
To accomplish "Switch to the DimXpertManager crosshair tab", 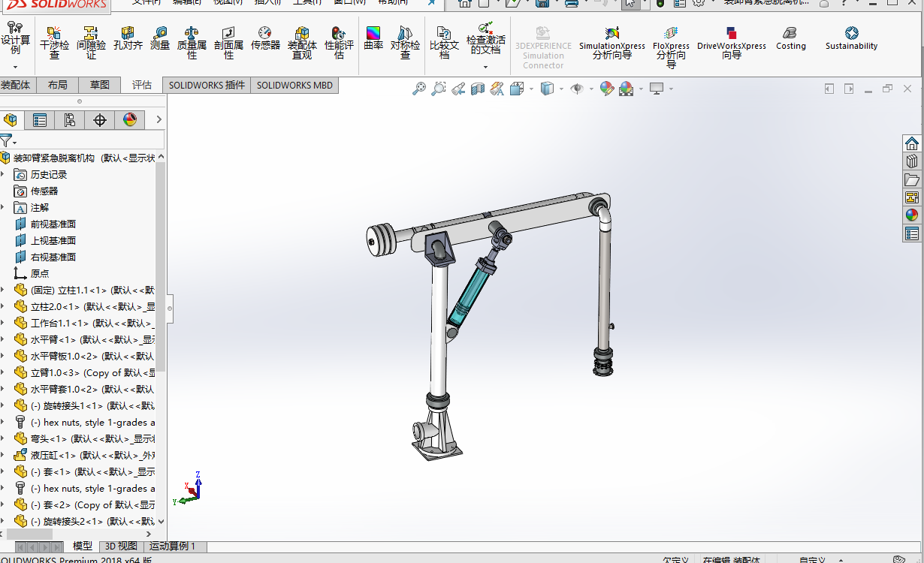I will click(100, 120).
